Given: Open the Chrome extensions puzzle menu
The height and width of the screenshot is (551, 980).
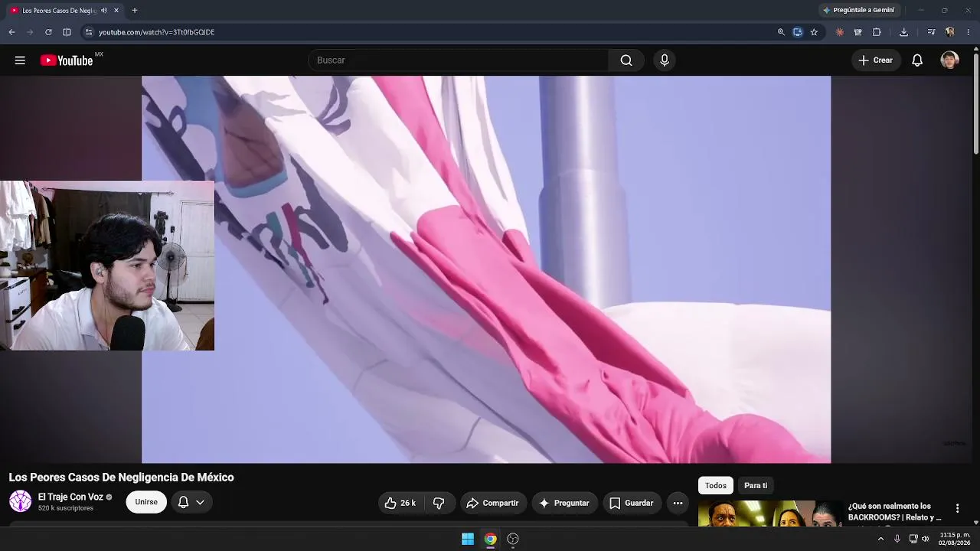Looking at the screenshot, I should pyautogui.click(x=877, y=32).
